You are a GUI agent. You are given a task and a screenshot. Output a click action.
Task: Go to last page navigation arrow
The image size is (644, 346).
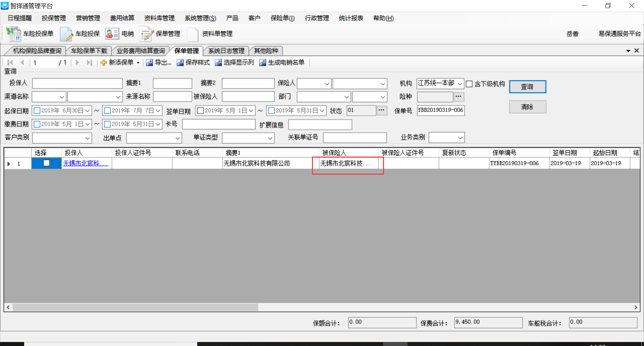point(89,62)
